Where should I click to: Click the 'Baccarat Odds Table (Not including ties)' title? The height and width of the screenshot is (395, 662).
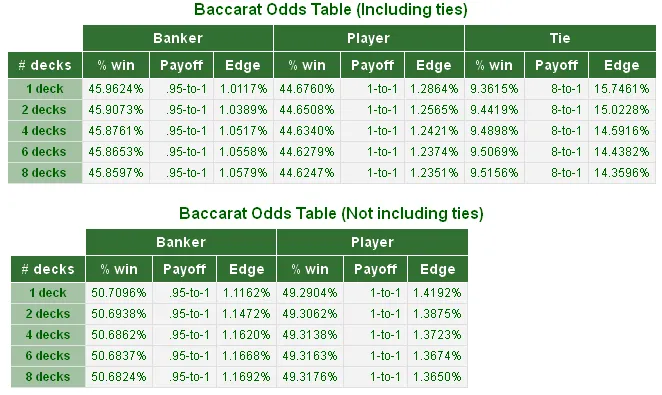pos(331,214)
